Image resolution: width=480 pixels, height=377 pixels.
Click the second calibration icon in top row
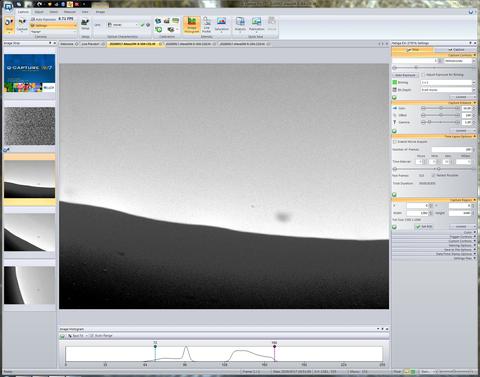167,21
